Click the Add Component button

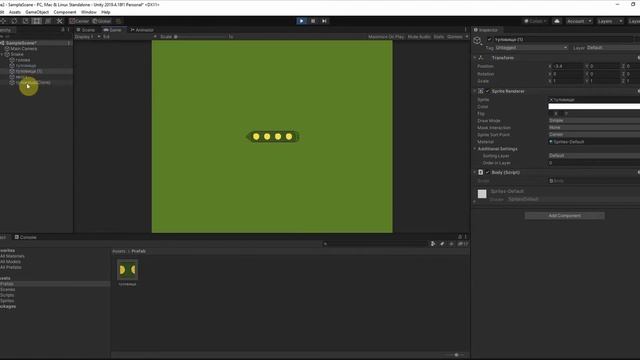click(564, 216)
